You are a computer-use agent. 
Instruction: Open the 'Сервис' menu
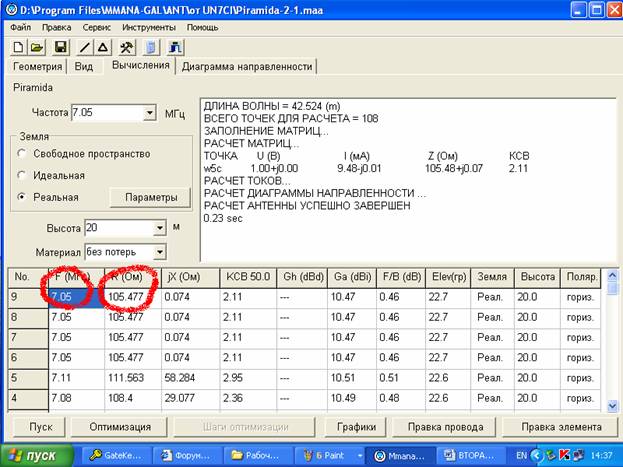point(97,27)
